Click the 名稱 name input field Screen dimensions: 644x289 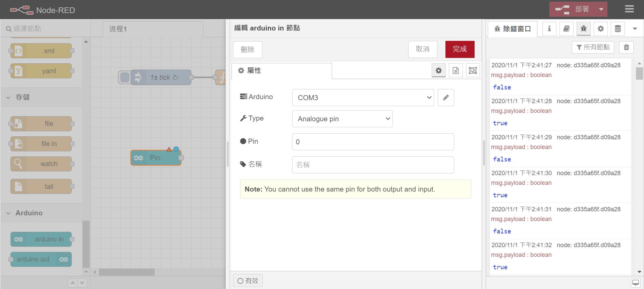click(373, 165)
